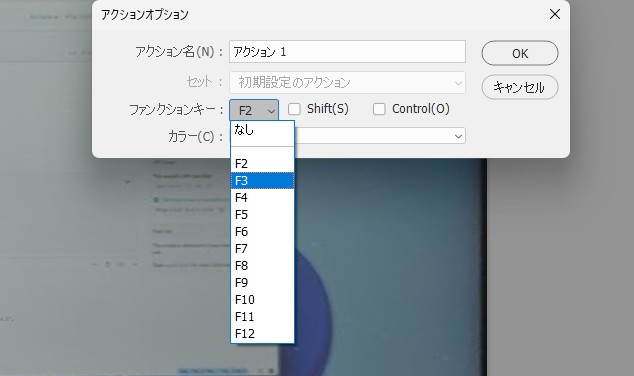Select F6 in the function key list

262,232
